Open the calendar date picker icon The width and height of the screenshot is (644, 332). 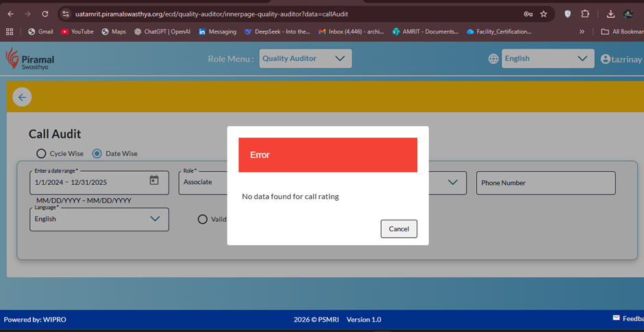pyautogui.click(x=154, y=181)
